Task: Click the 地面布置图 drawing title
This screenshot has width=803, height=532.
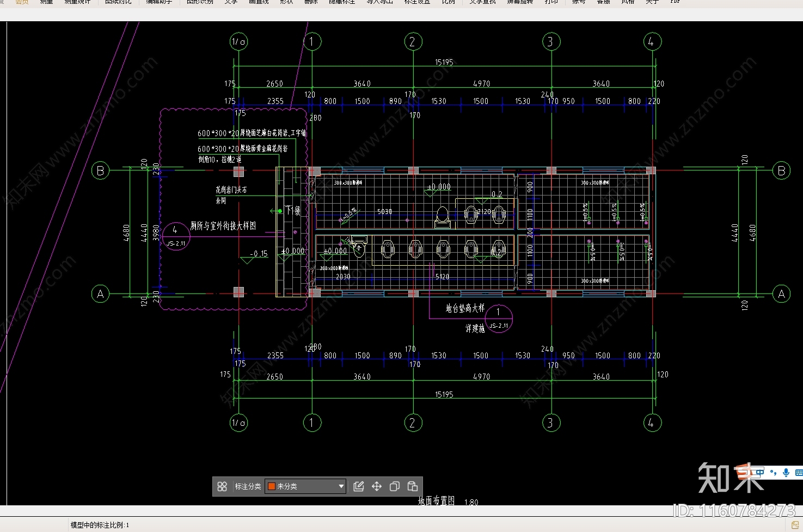Action: [x=436, y=500]
